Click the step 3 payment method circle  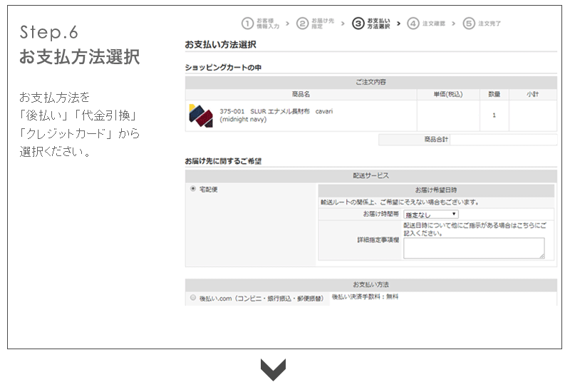point(358,24)
